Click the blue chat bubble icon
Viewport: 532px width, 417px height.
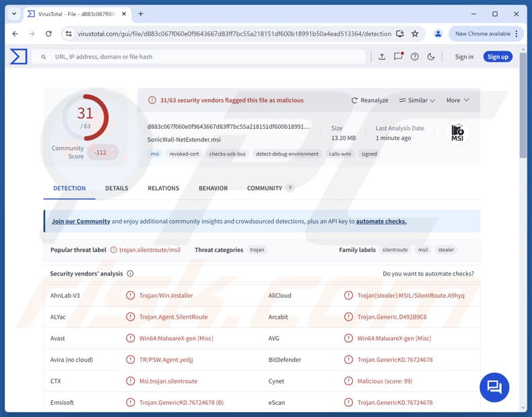click(494, 387)
